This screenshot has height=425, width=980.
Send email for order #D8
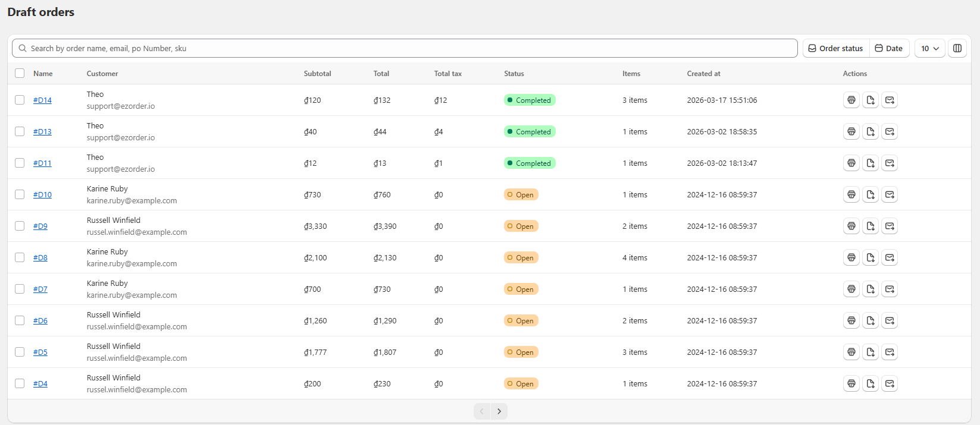pos(890,257)
